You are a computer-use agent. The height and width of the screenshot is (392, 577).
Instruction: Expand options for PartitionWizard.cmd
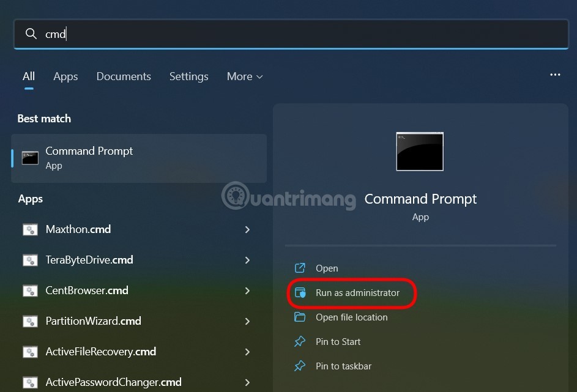pos(247,321)
